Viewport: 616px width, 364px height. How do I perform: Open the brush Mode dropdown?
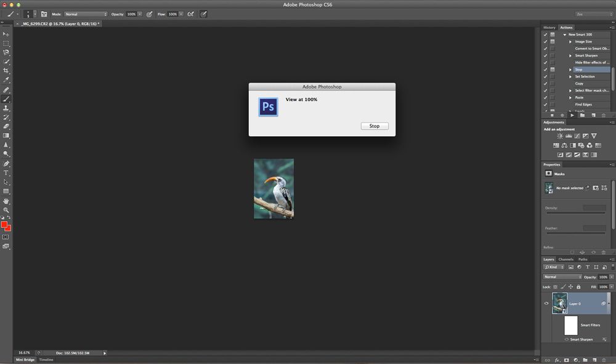click(x=86, y=14)
